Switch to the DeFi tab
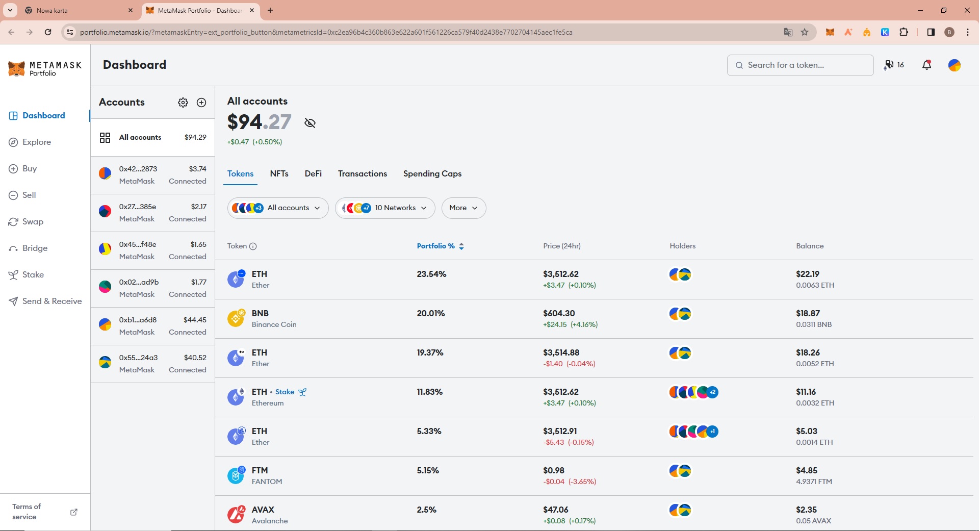This screenshot has height=531, width=980. point(313,174)
